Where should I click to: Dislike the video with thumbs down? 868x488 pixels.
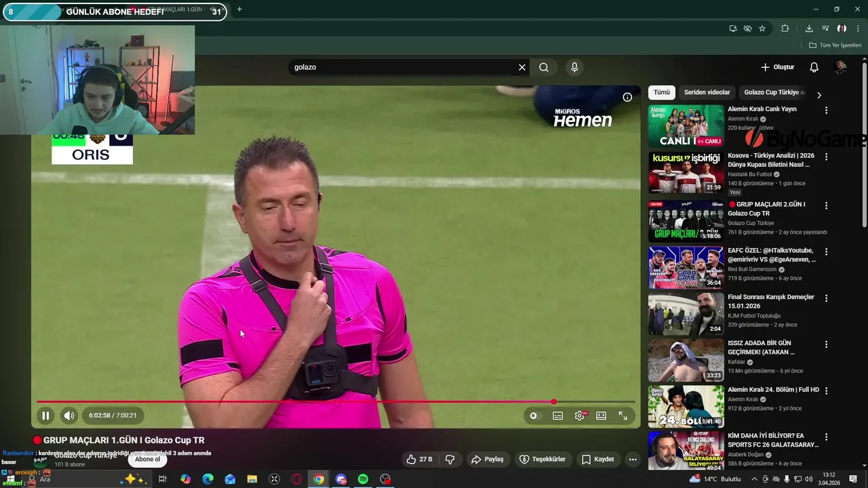click(450, 460)
